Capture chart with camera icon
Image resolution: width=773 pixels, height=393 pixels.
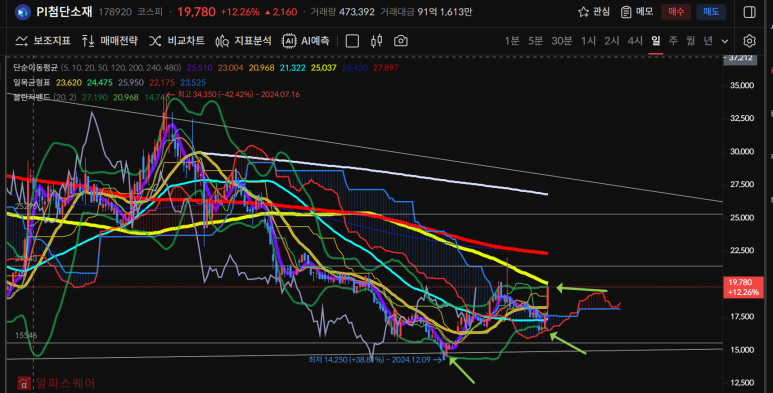pos(401,41)
